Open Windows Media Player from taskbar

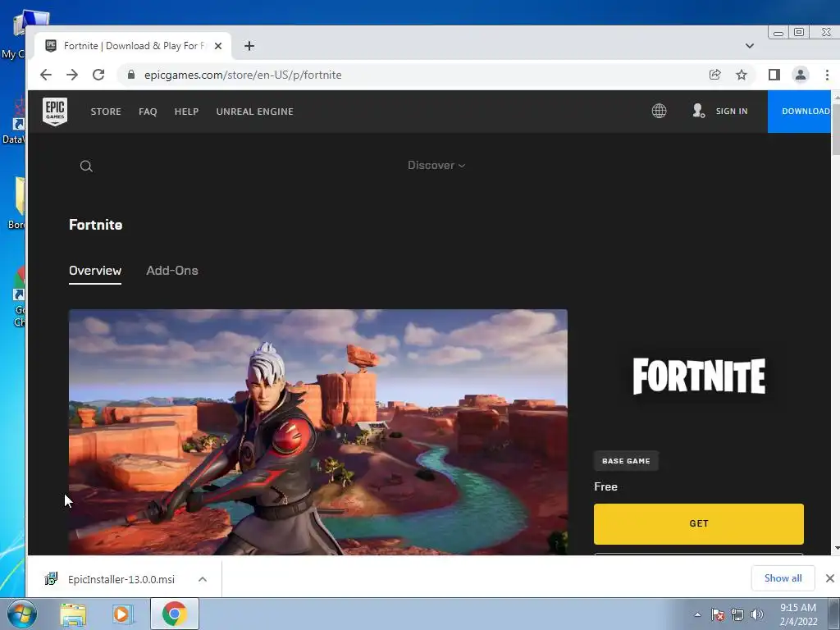click(121, 614)
